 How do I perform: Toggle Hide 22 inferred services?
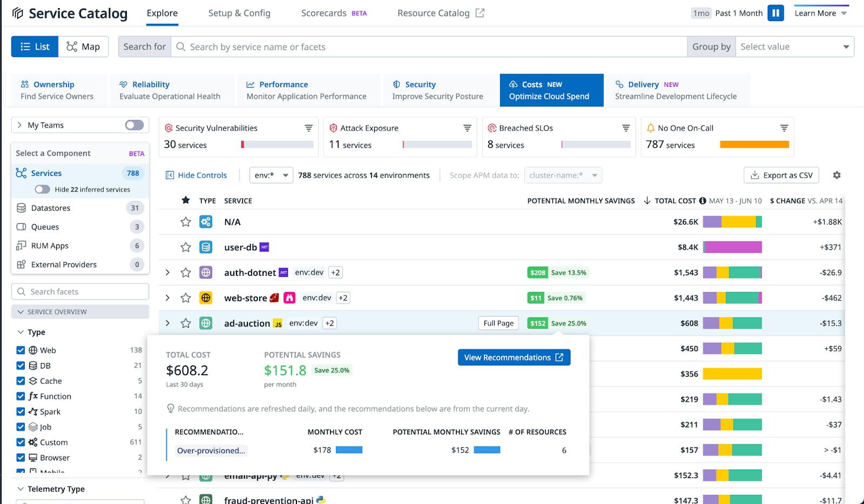click(x=42, y=189)
